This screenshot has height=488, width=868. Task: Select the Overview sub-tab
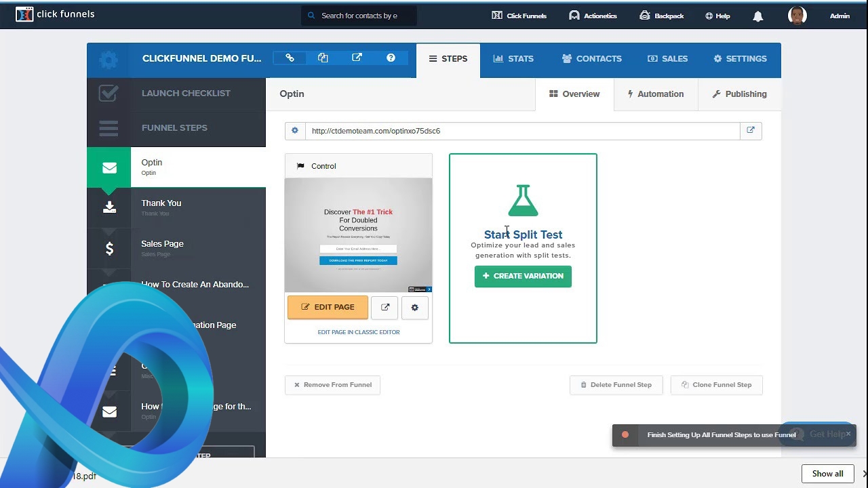coord(574,94)
